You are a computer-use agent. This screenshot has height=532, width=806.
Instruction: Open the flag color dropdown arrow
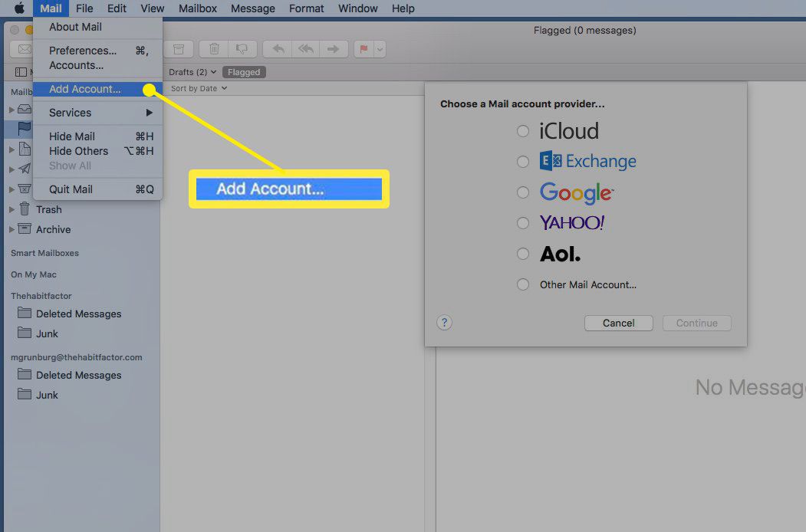pyautogui.click(x=380, y=49)
